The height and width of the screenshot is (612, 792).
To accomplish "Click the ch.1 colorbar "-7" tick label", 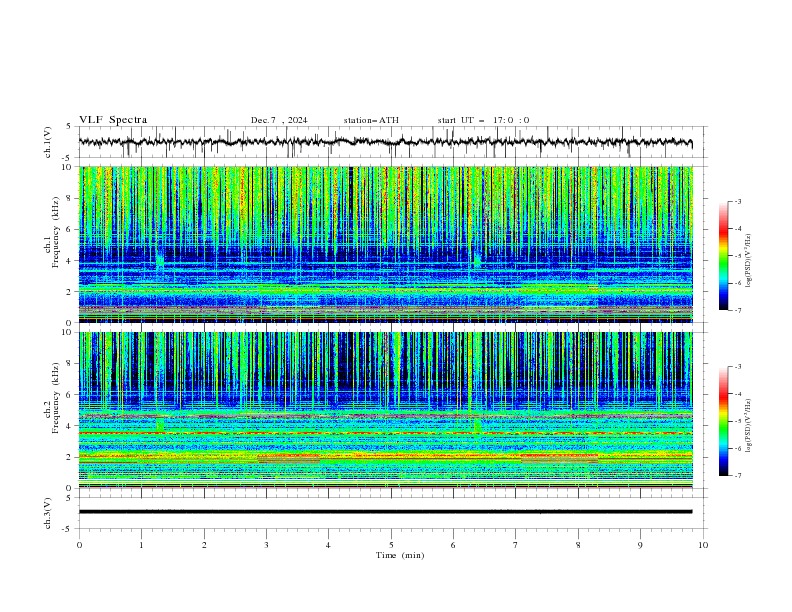I will coord(738,310).
